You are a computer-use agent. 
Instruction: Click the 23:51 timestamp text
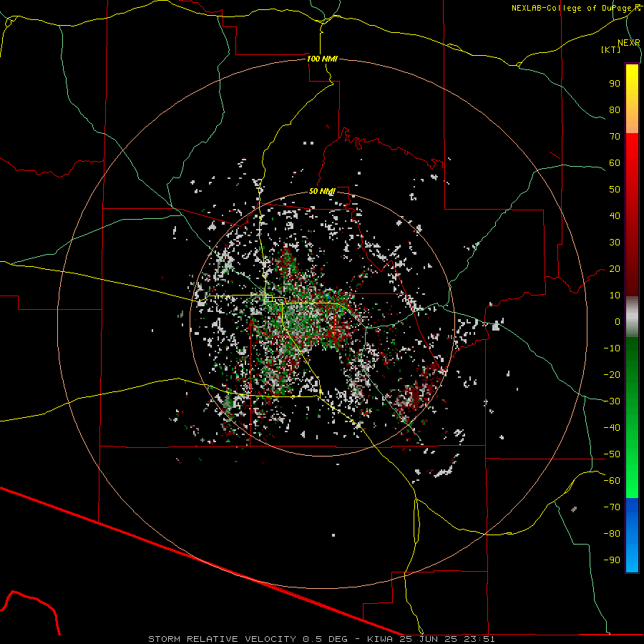coord(479,639)
